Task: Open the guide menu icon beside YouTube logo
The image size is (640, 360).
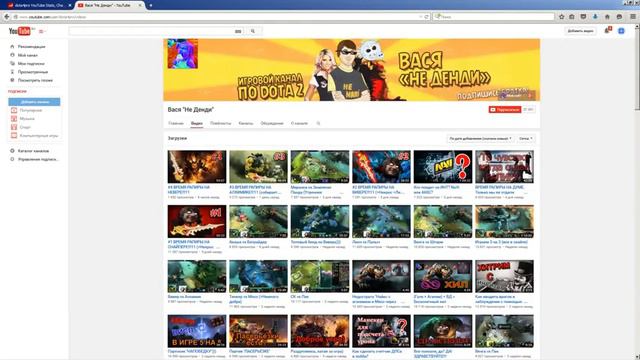Action: [x=41, y=31]
